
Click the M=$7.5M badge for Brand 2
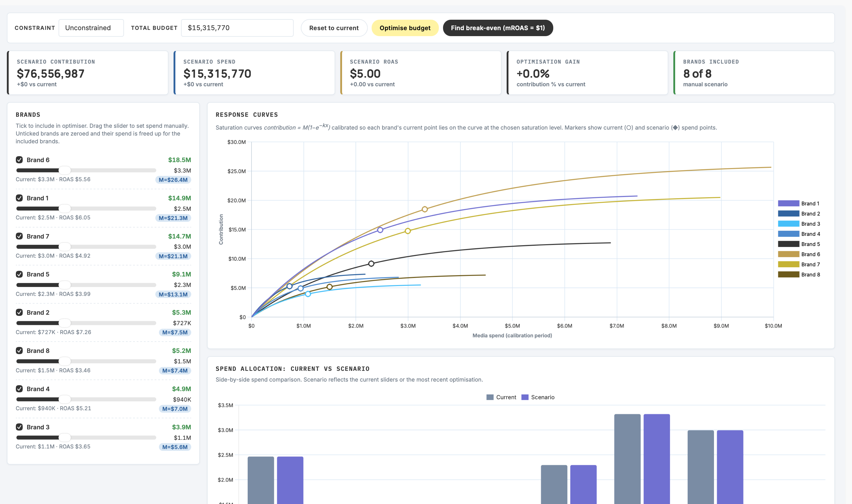[x=175, y=333]
